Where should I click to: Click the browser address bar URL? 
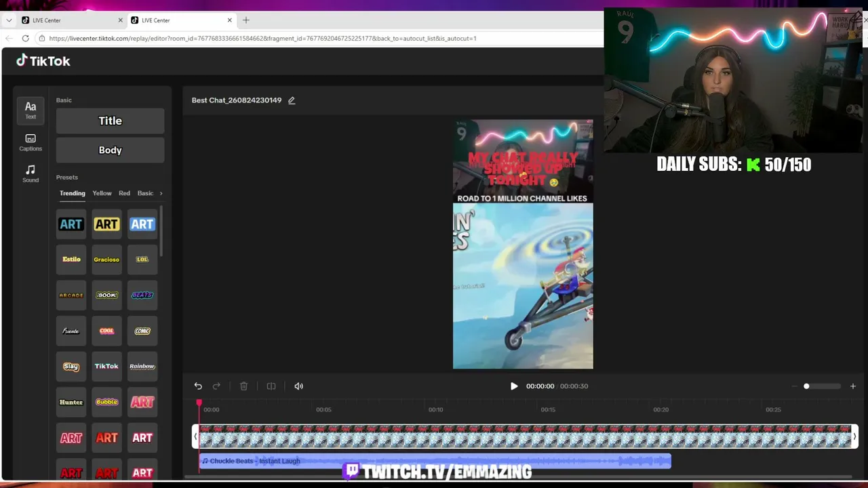click(262, 39)
